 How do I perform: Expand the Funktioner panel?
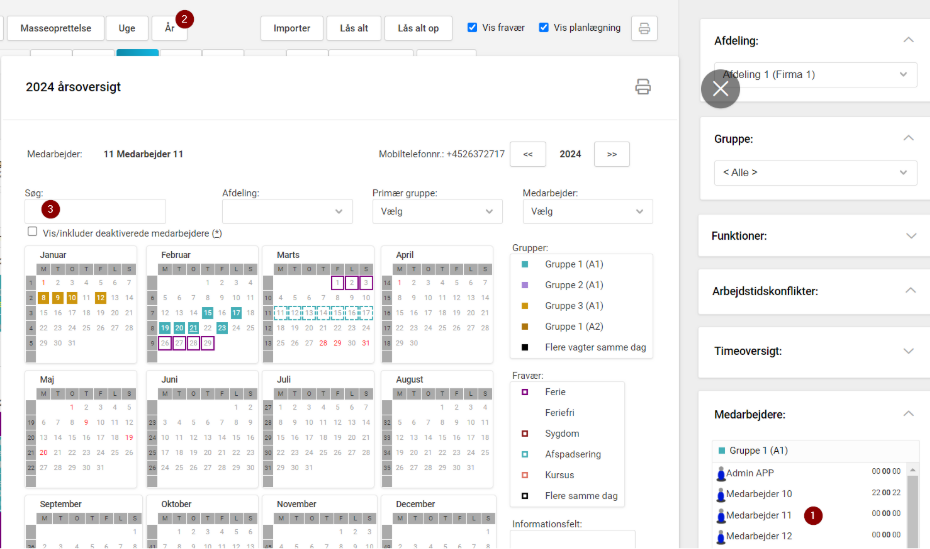[815, 236]
